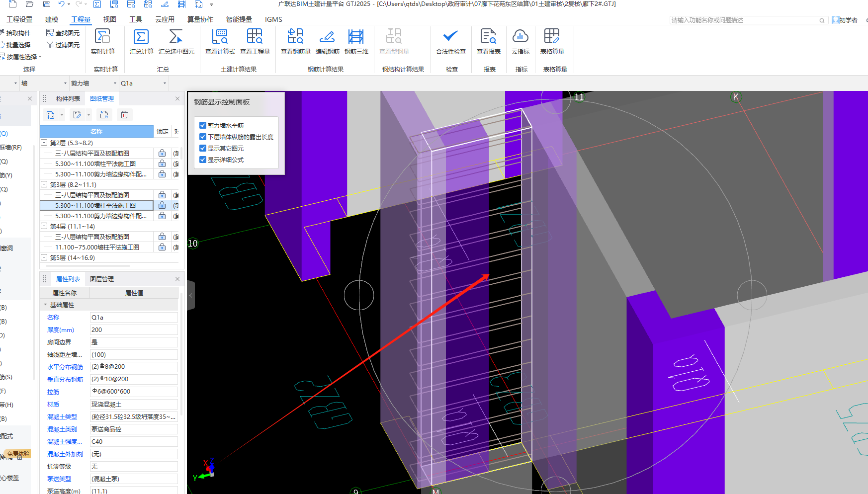Image resolution: width=868 pixels, height=494 pixels.
Task: Open 表格算量
Action: [552, 41]
